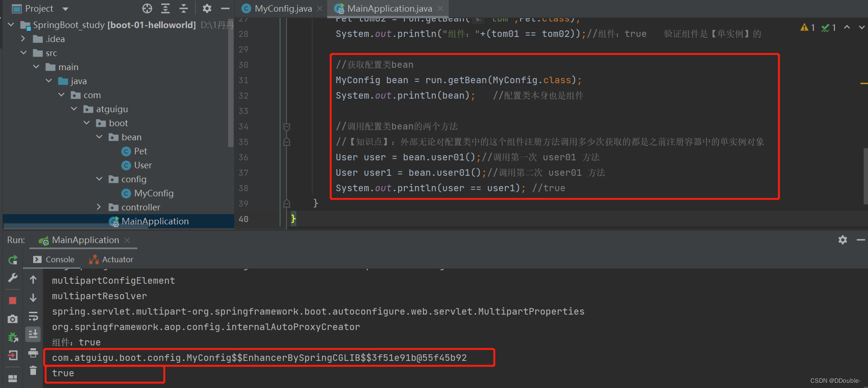
Task: Expand the .idea folder
Action: click(x=23, y=39)
